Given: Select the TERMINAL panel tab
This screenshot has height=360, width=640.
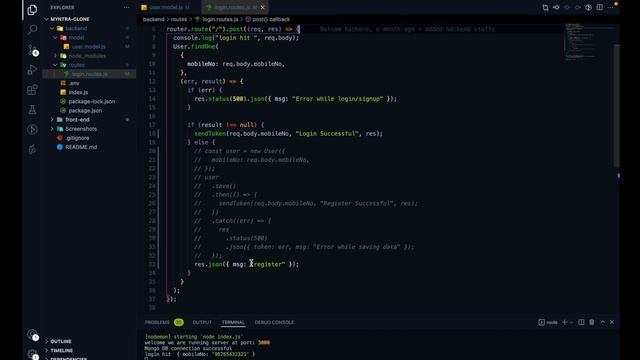Looking at the screenshot, I should pyautogui.click(x=233, y=322).
